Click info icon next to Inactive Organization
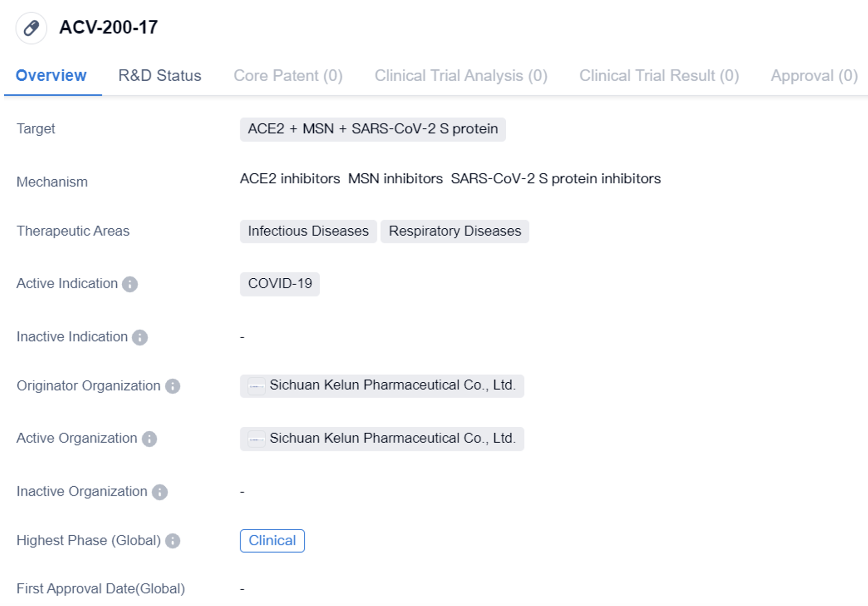This screenshot has height=606, width=868. click(159, 492)
